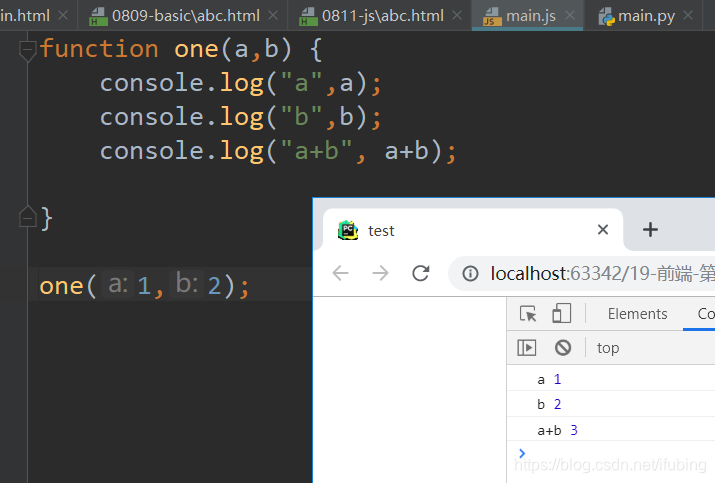Click the HTML file icon on 0811-js tab
This screenshot has width=715, height=483.
tap(308, 16)
